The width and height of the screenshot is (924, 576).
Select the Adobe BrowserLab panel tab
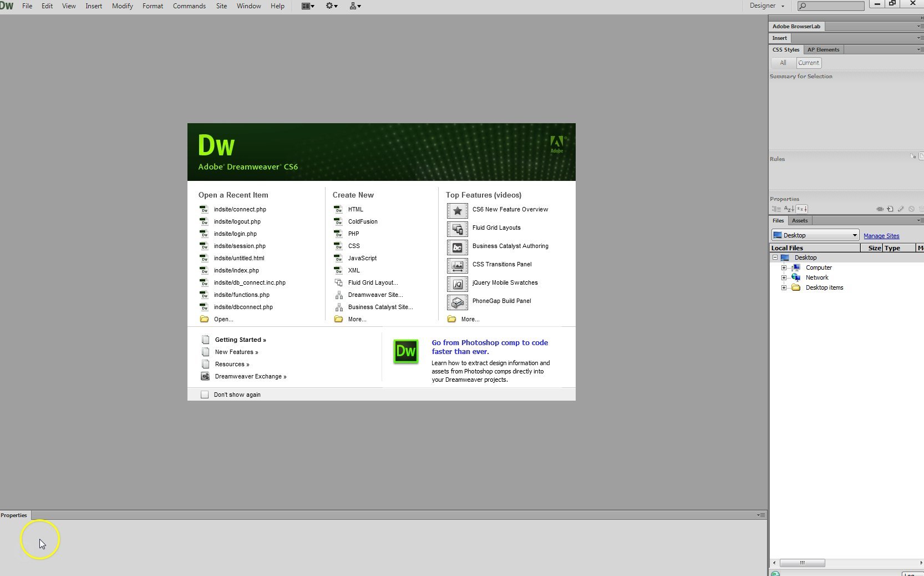click(x=796, y=26)
